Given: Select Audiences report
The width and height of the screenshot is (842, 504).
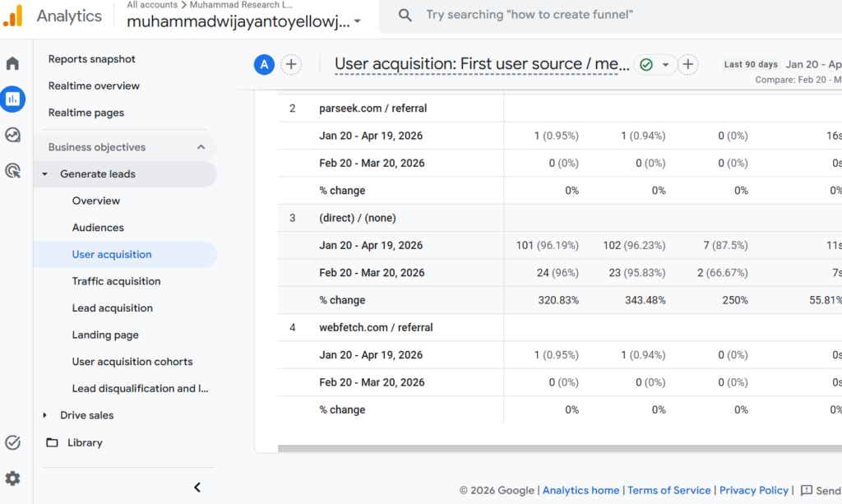Looking at the screenshot, I should coord(98,228).
